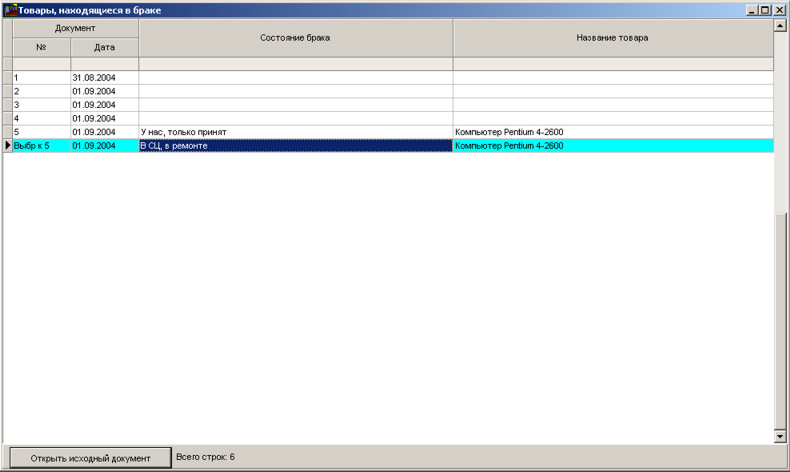Select the Выбр к 5 document cell
The image size is (790, 472).
coord(41,146)
